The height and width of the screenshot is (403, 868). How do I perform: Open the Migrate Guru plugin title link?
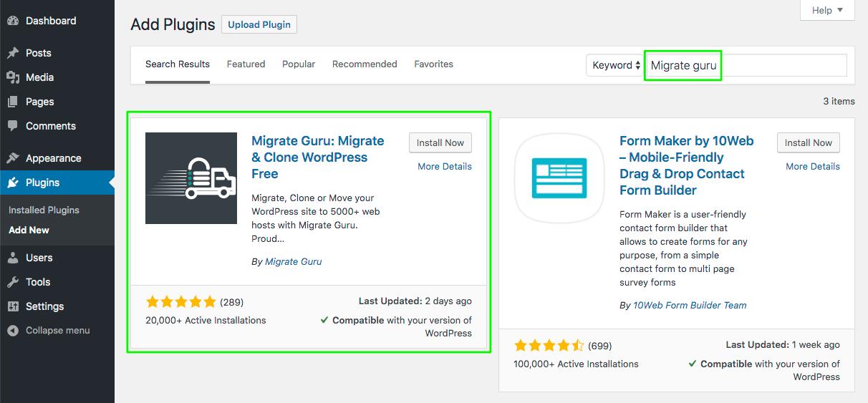click(319, 157)
